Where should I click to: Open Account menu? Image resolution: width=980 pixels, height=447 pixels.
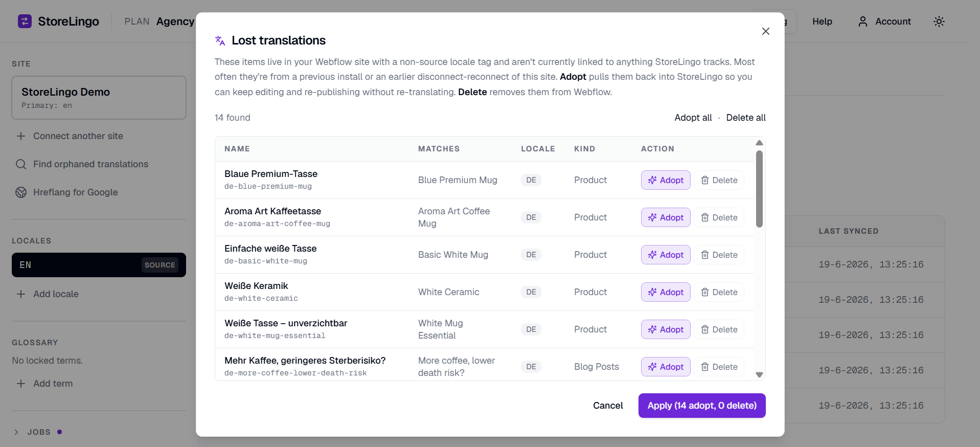[x=884, y=21]
